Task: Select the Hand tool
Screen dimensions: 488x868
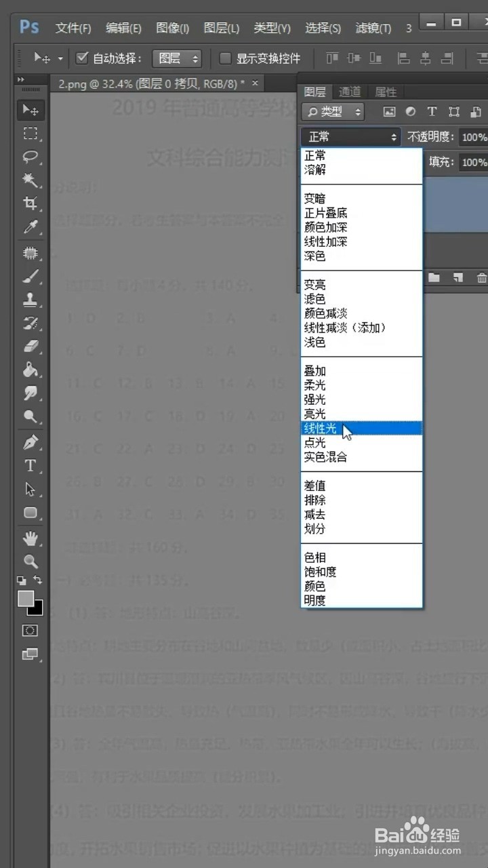Action: click(30, 538)
